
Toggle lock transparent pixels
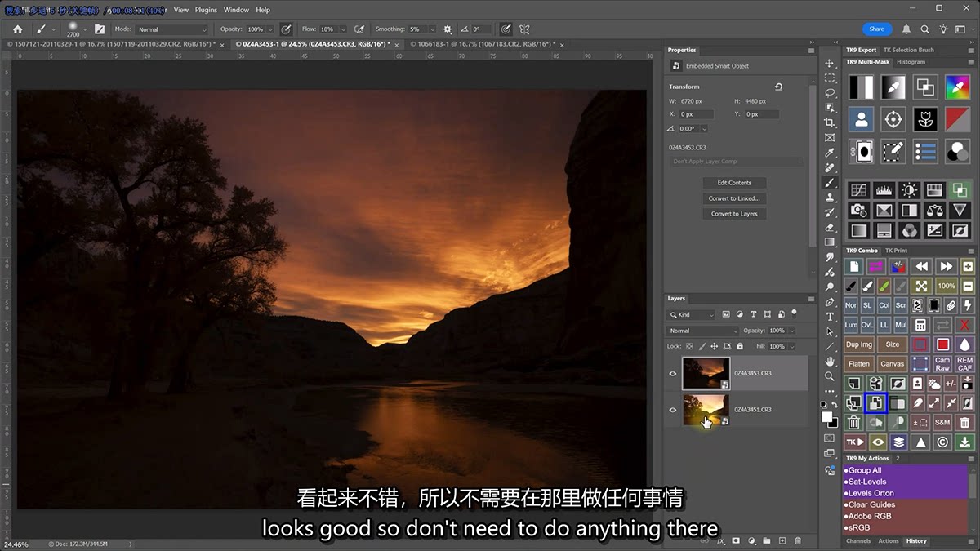pyautogui.click(x=690, y=346)
